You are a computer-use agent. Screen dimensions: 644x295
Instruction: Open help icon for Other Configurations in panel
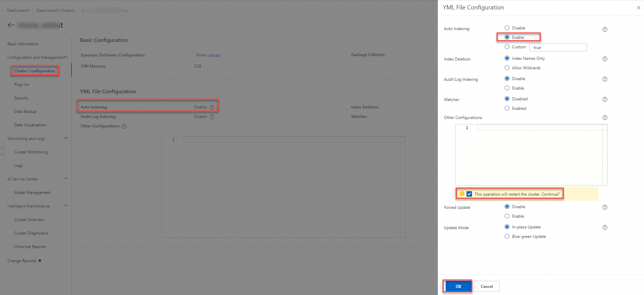click(x=605, y=118)
